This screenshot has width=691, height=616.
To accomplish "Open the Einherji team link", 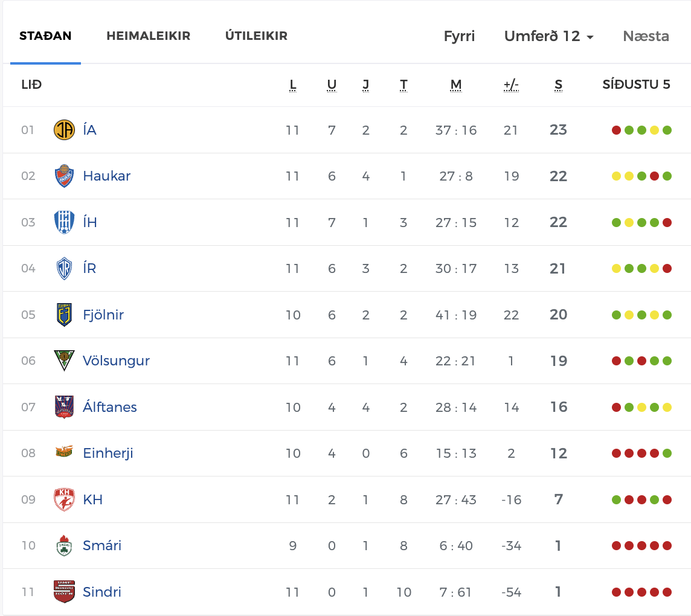I will click(x=108, y=453).
